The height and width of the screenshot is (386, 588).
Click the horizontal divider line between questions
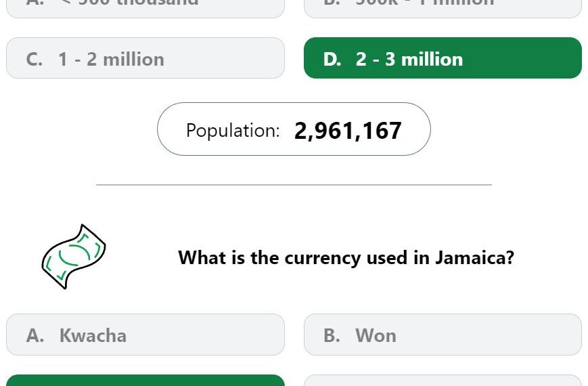tap(294, 185)
